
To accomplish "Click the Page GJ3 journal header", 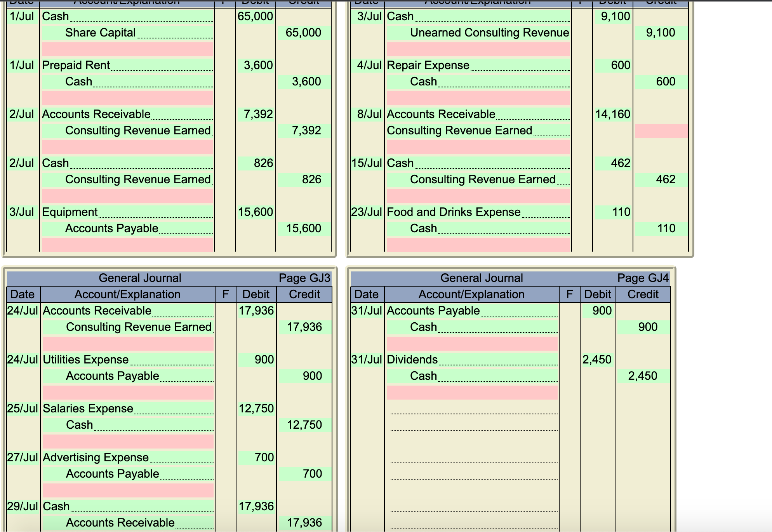I will [x=304, y=278].
